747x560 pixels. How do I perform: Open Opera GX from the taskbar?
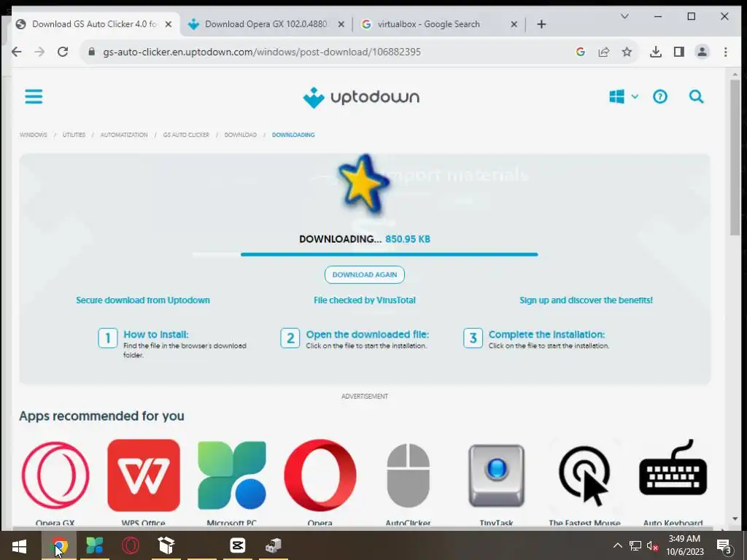pyautogui.click(x=131, y=545)
